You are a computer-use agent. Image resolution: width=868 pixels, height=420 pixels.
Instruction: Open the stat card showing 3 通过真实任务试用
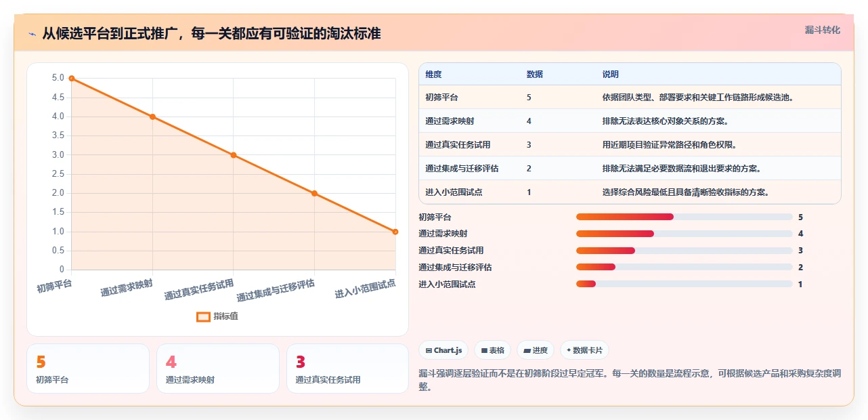tap(347, 369)
